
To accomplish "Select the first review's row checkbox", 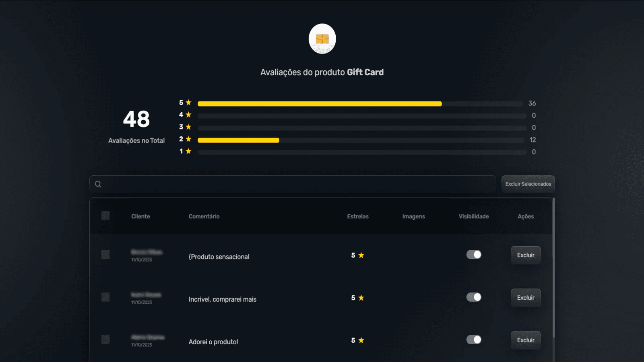I will click(x=105, y=254).
